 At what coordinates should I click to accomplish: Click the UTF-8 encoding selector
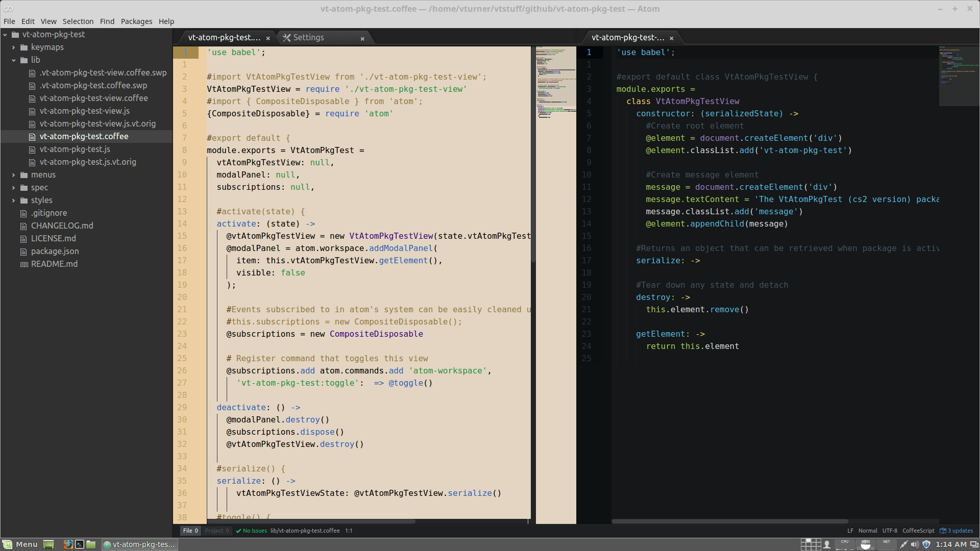point(889,531)
